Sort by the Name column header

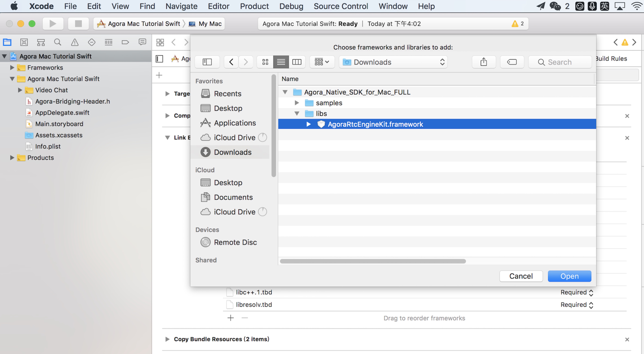pyautogui.click(x=290, y=79)
